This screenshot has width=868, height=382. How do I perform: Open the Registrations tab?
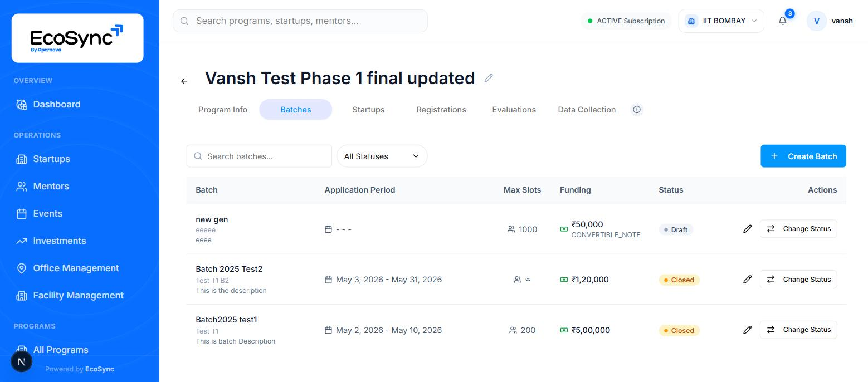(x=441, y=110)
